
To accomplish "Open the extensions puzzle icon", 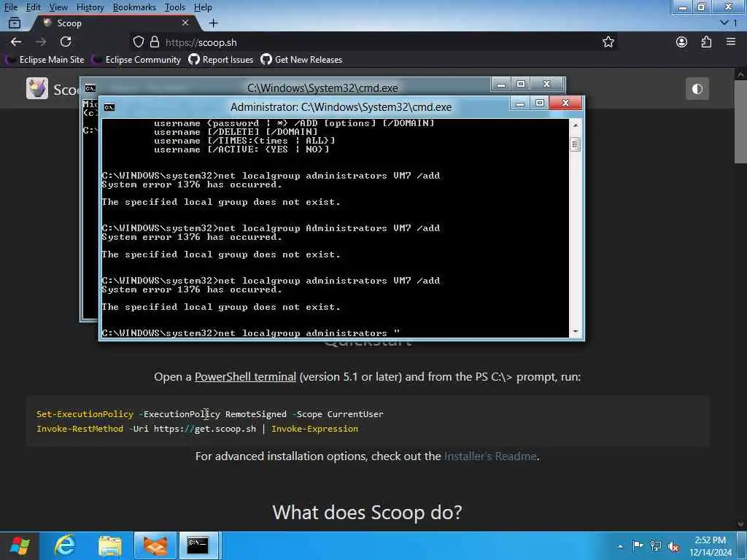I will [x=706, y=42].
